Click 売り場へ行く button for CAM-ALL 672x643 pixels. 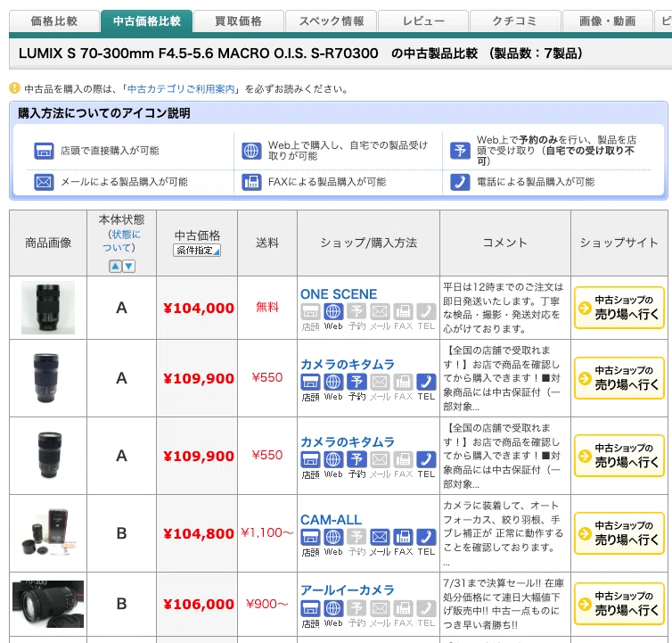[x=619, y=533]
